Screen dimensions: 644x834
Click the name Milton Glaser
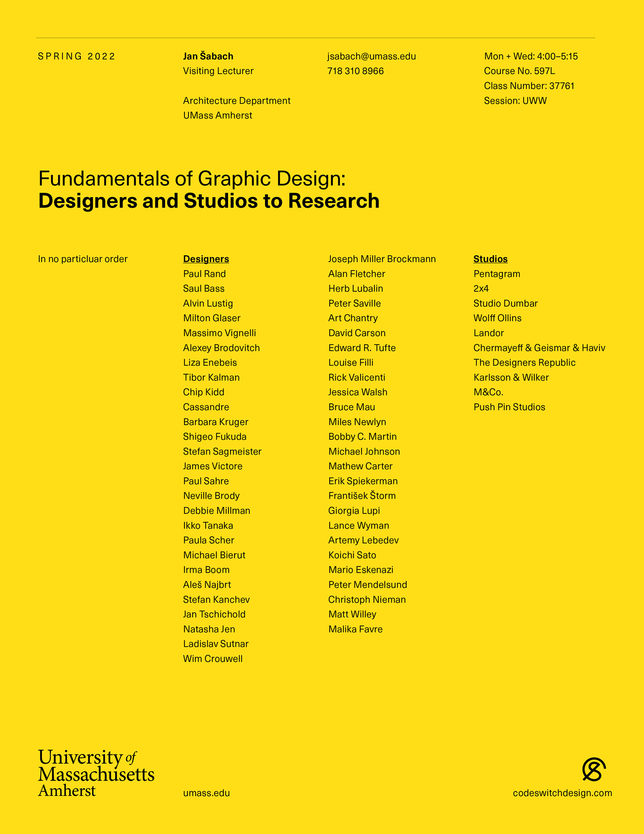(212, 318)
